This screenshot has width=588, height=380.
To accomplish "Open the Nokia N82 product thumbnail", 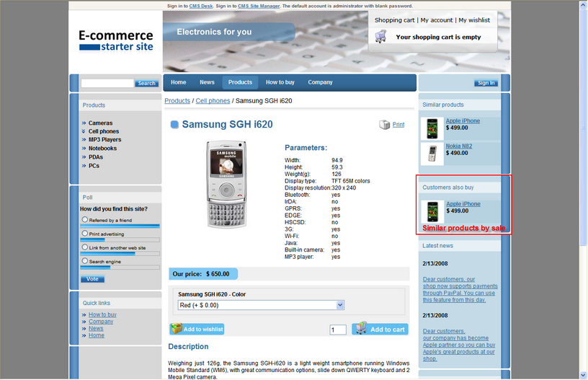I will tap(432, 154).
